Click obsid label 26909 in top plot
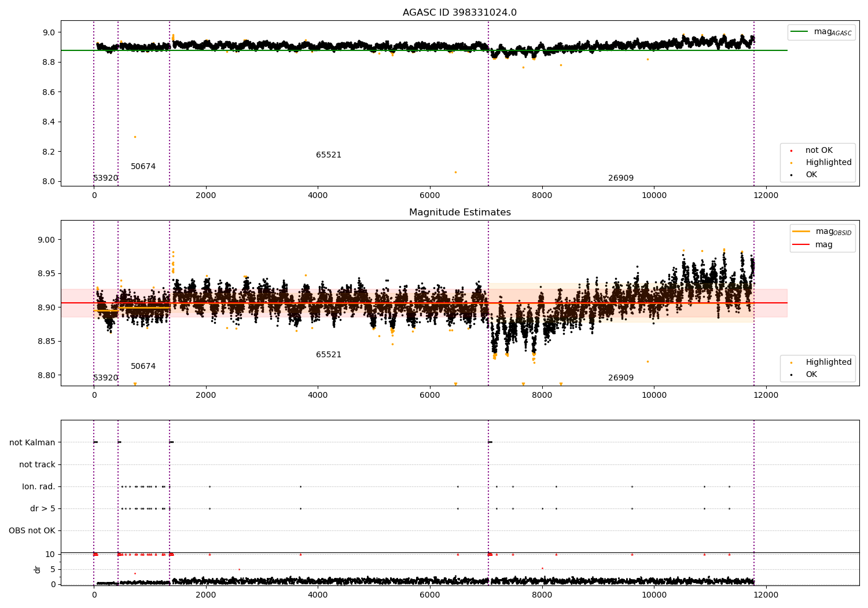The width and height of the screenshot is (868, 608). coord(621,178)
